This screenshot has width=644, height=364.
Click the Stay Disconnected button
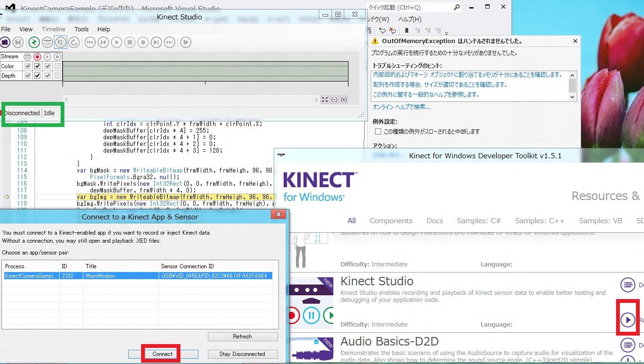(x=242, y=354)
